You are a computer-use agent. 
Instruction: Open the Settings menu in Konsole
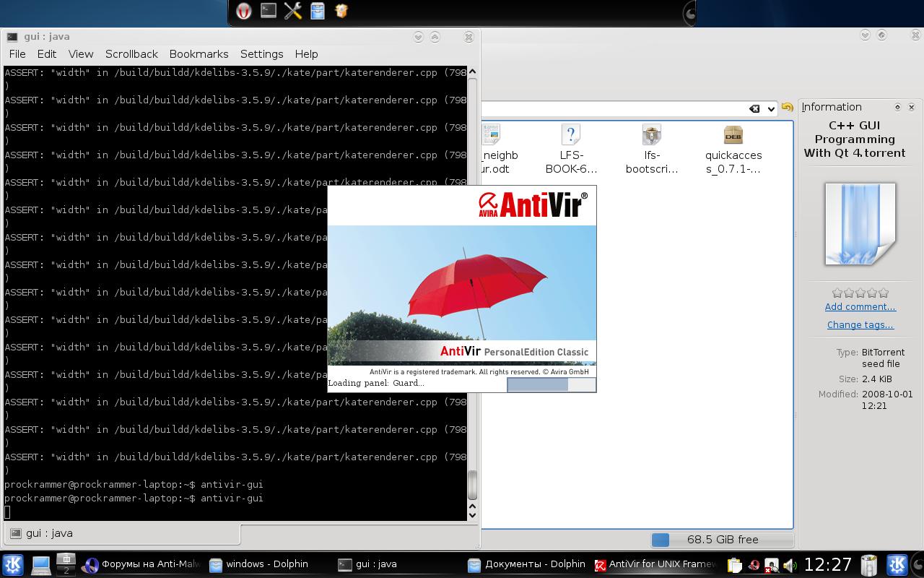coord(261,54)
